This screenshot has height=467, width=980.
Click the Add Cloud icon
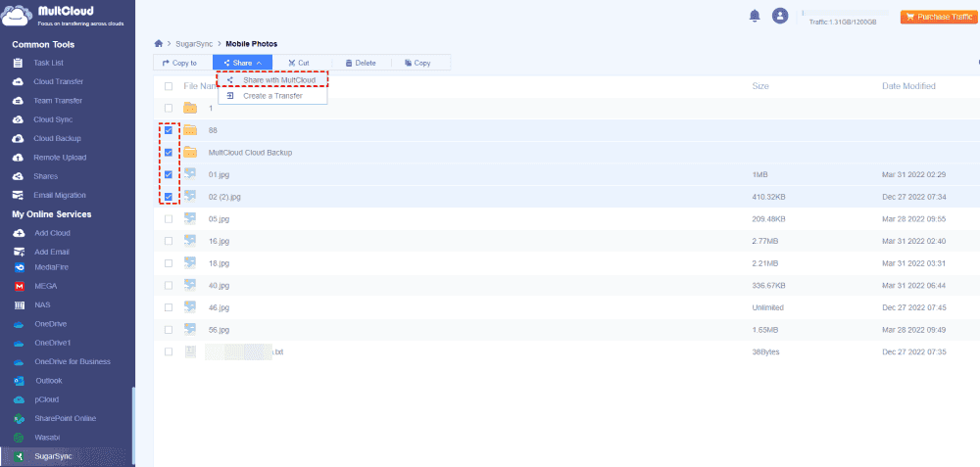(x=19, y=233)
